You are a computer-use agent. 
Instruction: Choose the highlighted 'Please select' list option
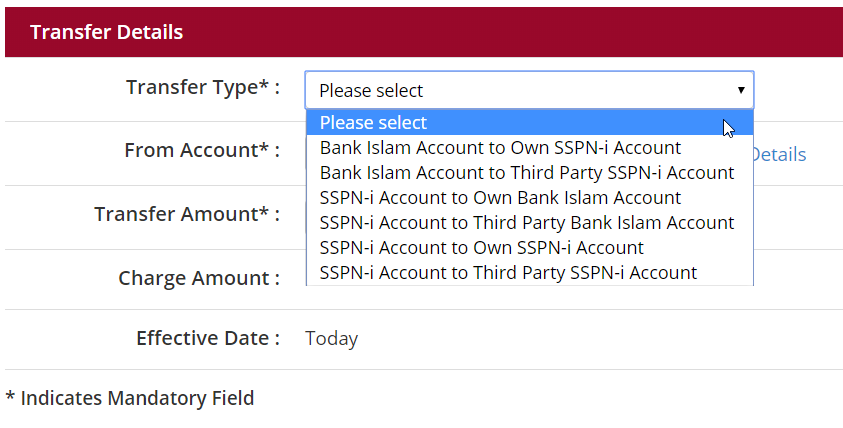(x=373, y=123)
